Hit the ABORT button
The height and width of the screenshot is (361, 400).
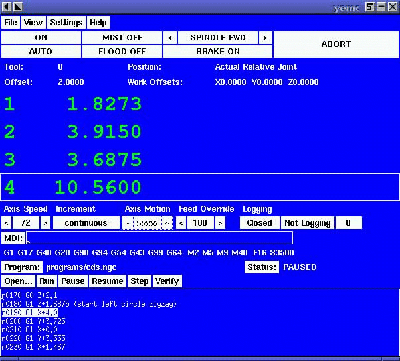pos(336,44)
